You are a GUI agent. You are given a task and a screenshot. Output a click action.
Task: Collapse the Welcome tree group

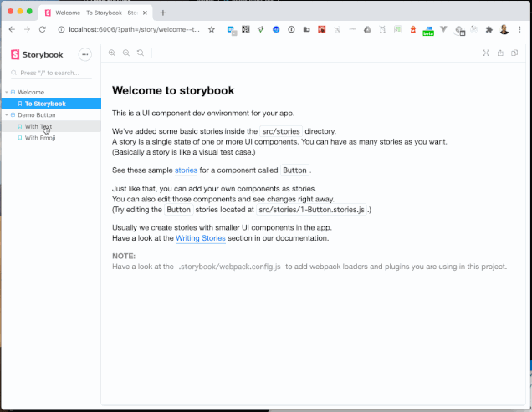tap(7, 92)
